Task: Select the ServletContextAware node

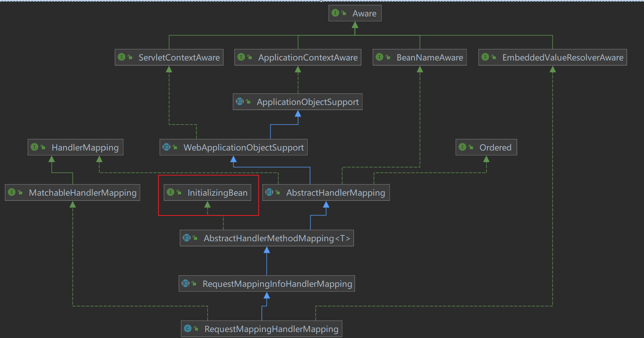Action: (x=169, y=58)
